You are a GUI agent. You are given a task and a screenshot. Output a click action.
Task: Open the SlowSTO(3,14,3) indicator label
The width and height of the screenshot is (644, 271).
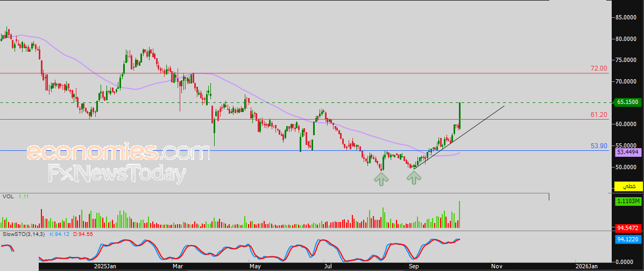coord(24,234)
